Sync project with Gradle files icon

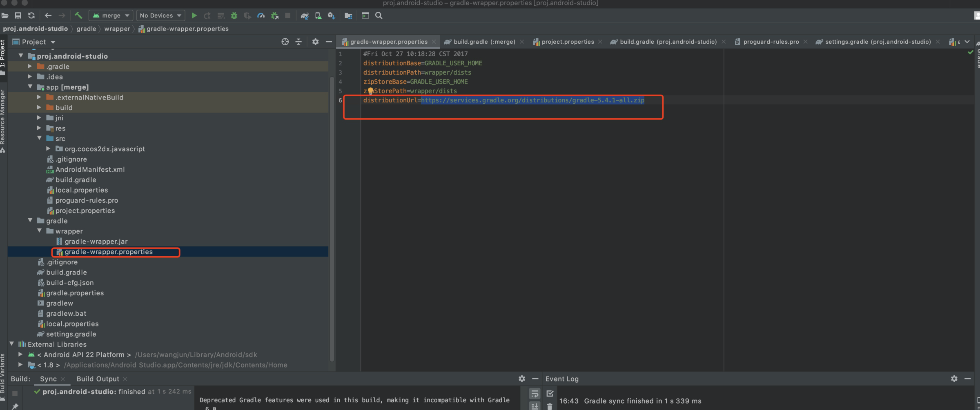(x=305, y=16)
